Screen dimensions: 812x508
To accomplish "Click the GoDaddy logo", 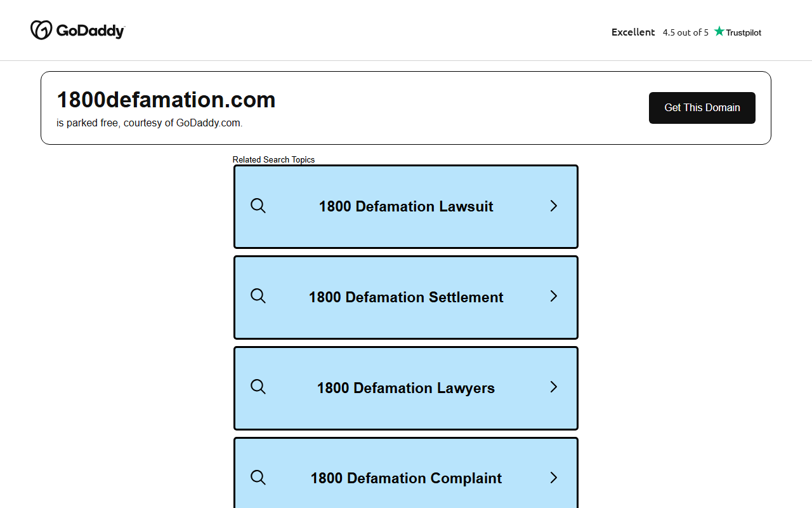I will 77,30.
